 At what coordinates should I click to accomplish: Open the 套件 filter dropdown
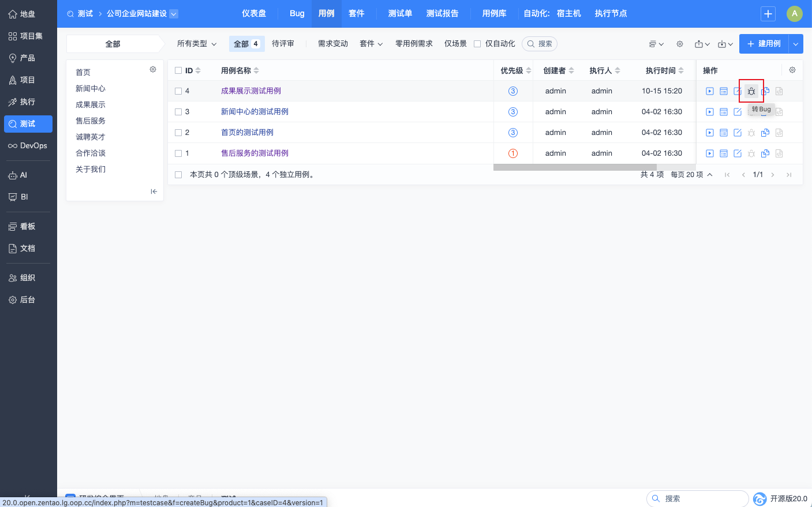tap(371, 44)
